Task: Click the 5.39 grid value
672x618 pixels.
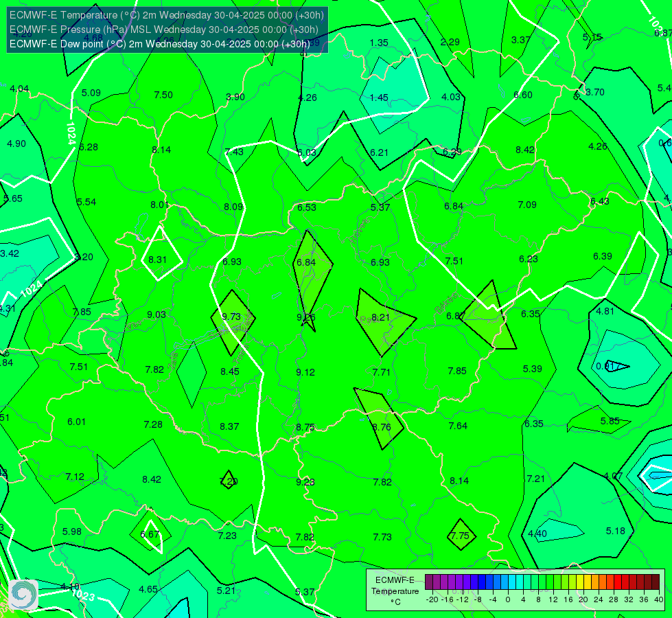Action: pos(532,369)
